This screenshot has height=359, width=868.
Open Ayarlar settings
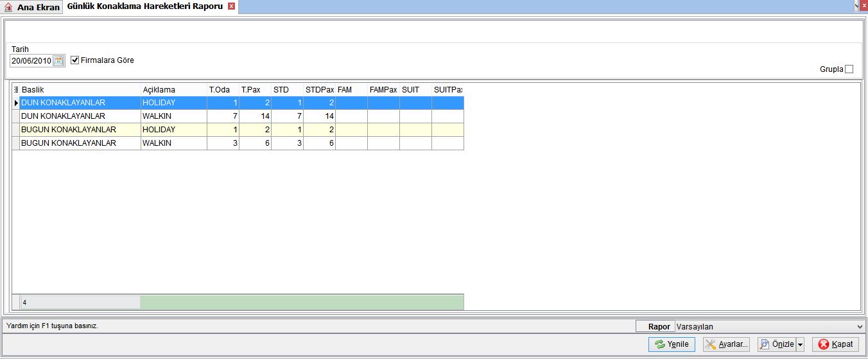pos(727,345)
